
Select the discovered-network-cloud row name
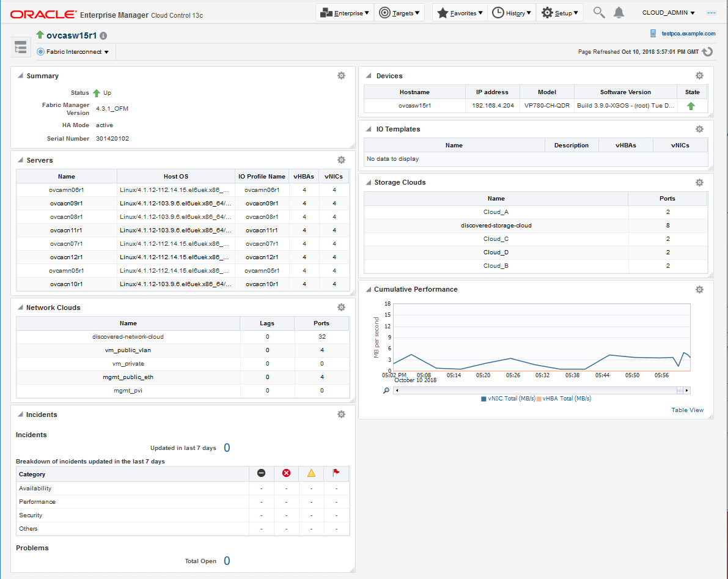pos(128,337)
